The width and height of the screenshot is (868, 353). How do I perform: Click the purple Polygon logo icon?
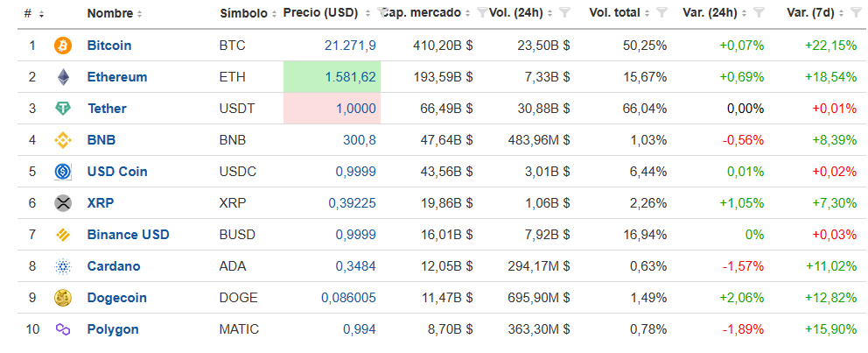(62, 329)
